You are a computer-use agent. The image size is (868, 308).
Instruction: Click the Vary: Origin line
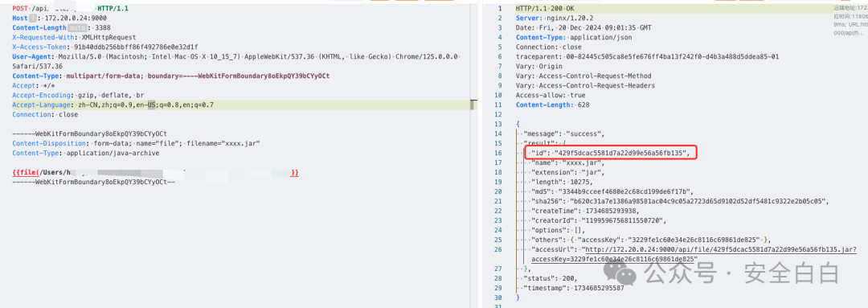point(538,66)
